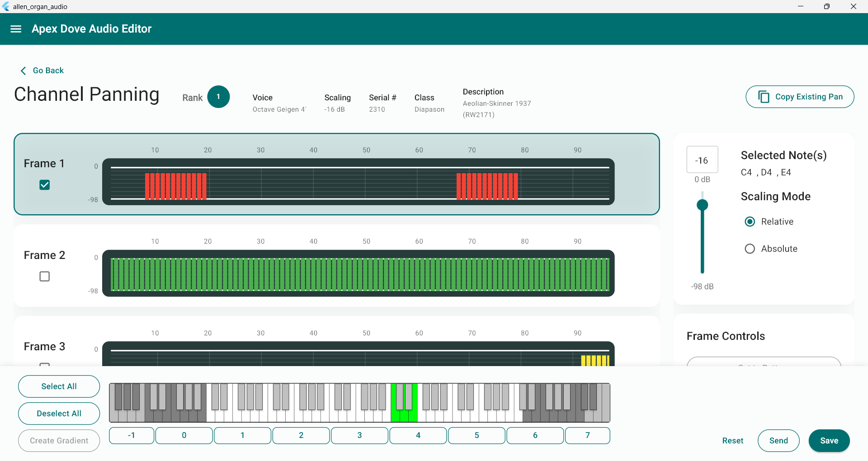Click the Go Back chevron arrow

tap(23, 71)
